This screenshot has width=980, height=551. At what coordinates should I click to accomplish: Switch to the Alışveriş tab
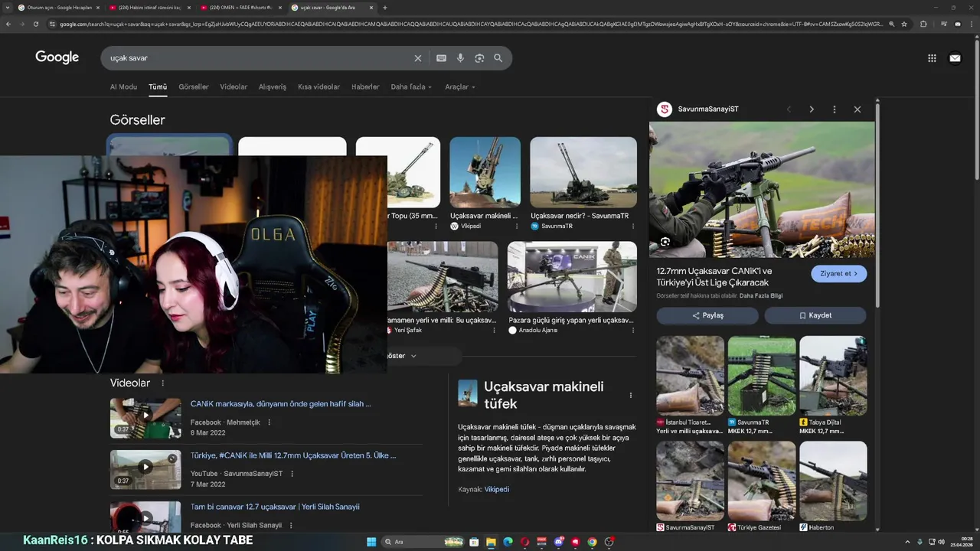tap(273, 86)
